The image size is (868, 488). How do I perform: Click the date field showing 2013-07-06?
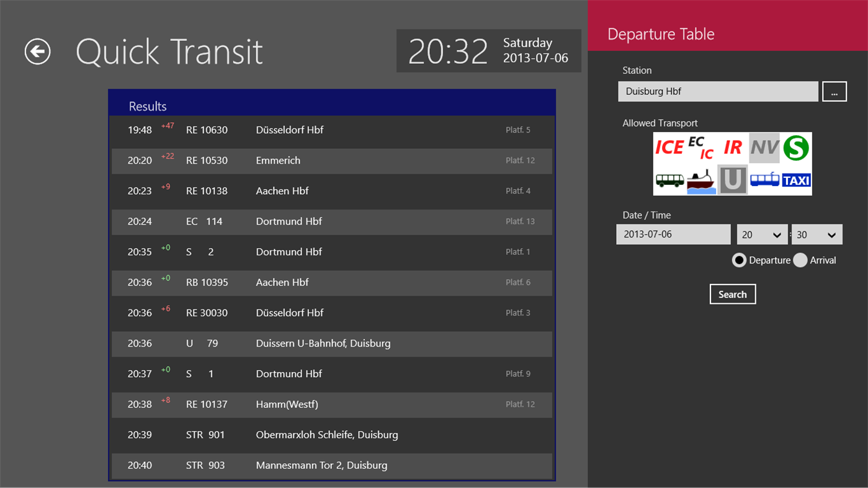point(673,234)
